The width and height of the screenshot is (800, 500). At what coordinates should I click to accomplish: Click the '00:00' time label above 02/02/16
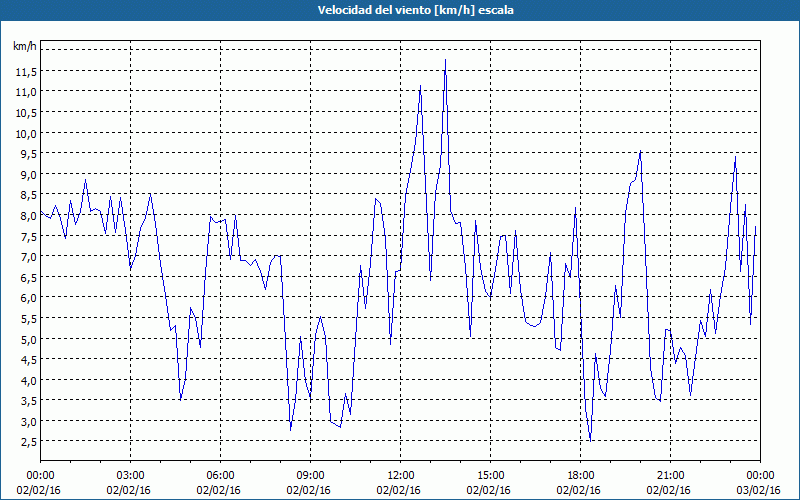coord(40,476)
